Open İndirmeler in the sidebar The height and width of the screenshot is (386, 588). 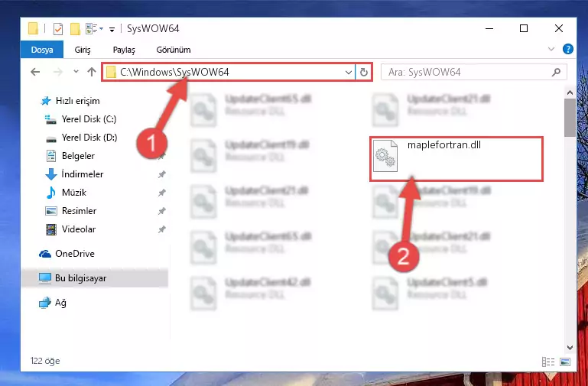(74, 174)
